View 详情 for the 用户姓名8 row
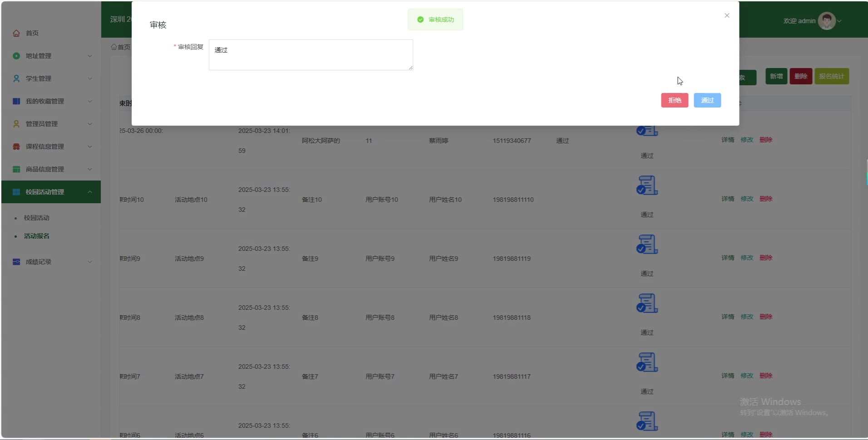This screenshot has height=440, width=868. (728, 317)
